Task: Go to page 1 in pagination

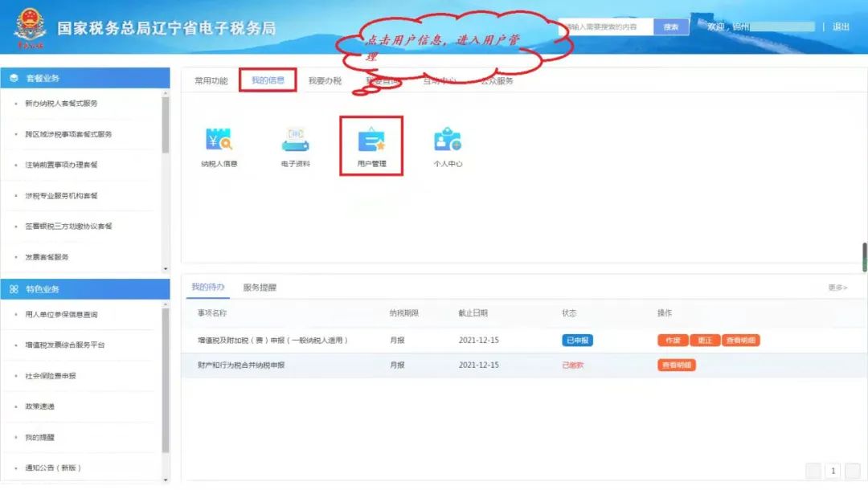Action: 833,471
